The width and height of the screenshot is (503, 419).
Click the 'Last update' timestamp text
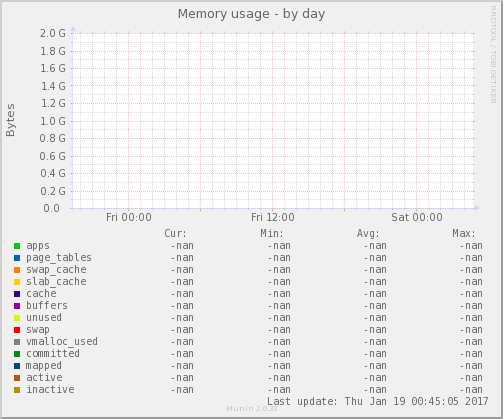tap(378, 401)
